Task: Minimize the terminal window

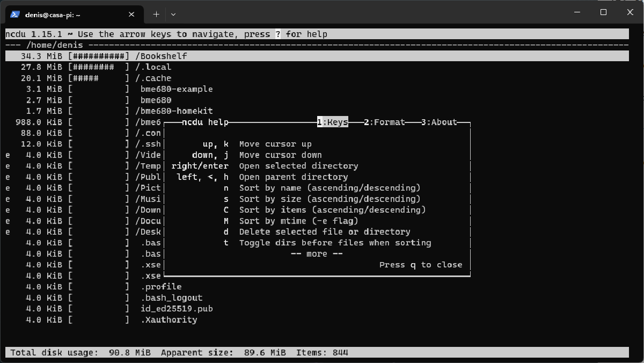Action: pos(577,12)
